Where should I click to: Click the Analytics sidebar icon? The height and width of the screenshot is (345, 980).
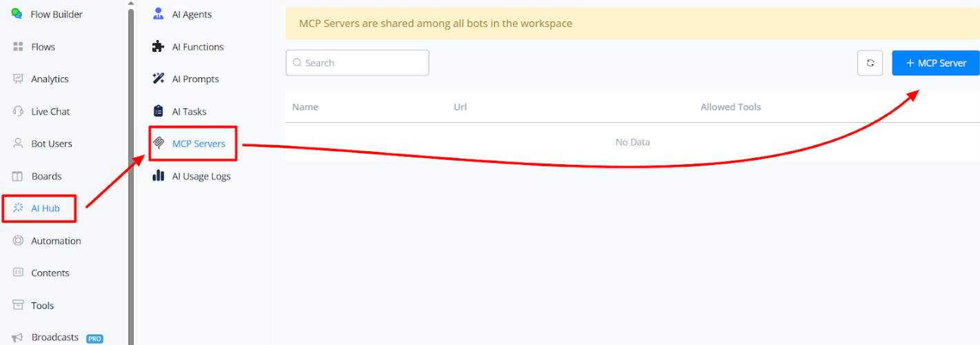click(x=19, y=79)
